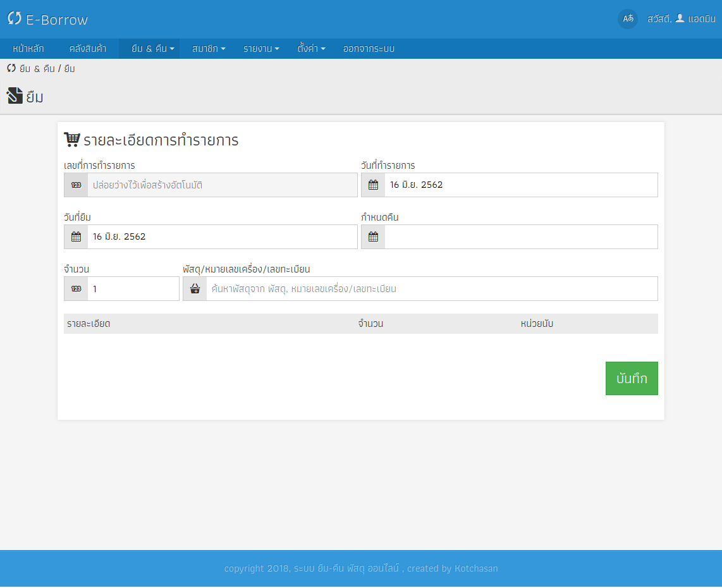Click the green บันทึก save button

point(632,379)
